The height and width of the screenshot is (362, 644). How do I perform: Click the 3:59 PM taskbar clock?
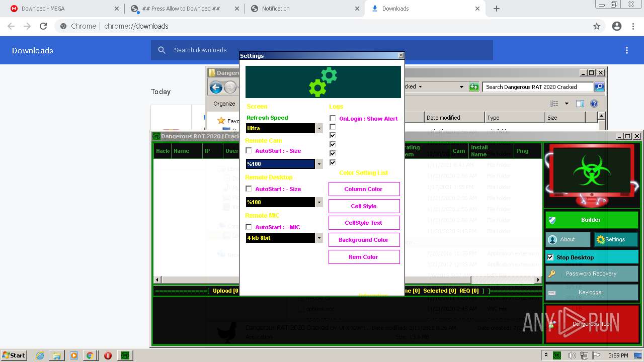point(618,355)
